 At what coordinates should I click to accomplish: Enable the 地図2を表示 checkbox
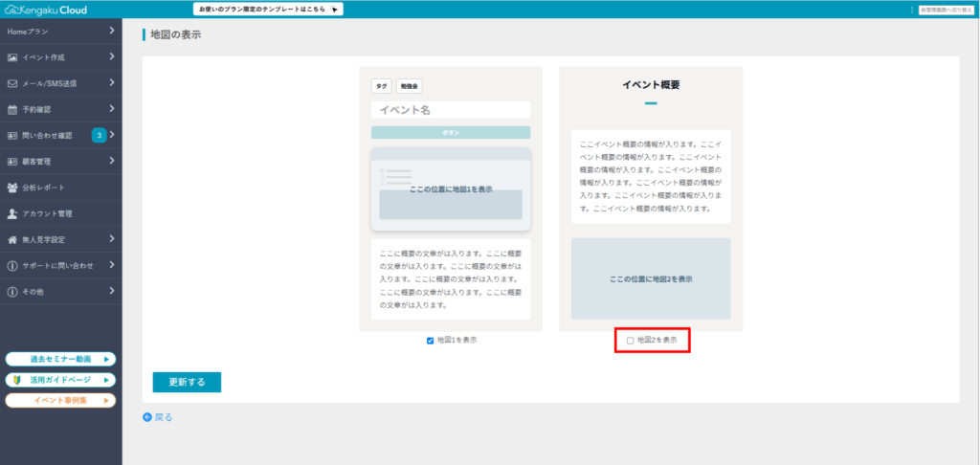630,341
